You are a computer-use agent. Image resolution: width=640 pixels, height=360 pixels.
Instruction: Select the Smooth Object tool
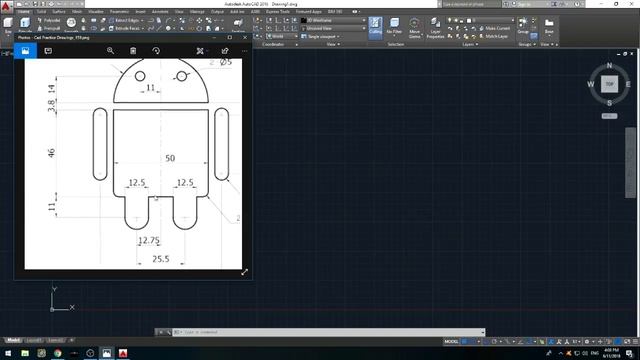pos(71,23)
